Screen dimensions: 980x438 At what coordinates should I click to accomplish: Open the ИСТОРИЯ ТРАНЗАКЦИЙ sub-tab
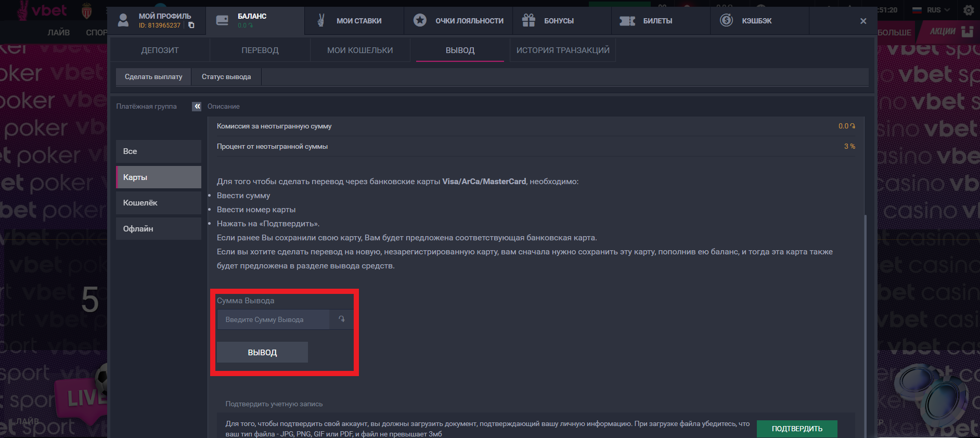[563, 50]
